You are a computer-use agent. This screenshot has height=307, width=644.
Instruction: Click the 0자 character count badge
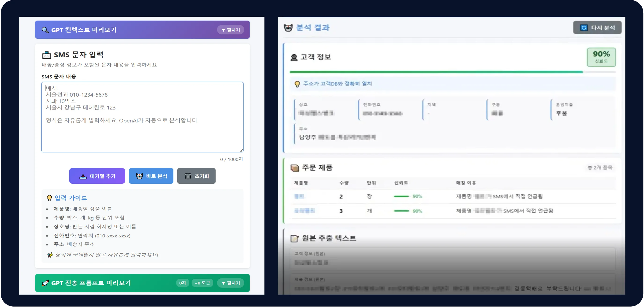coord(182,283)
